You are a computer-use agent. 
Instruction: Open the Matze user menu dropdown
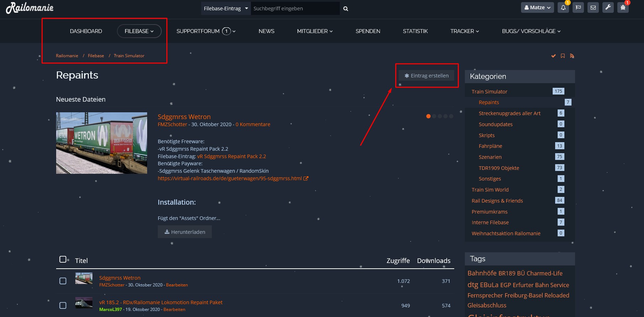pos(537,7)
